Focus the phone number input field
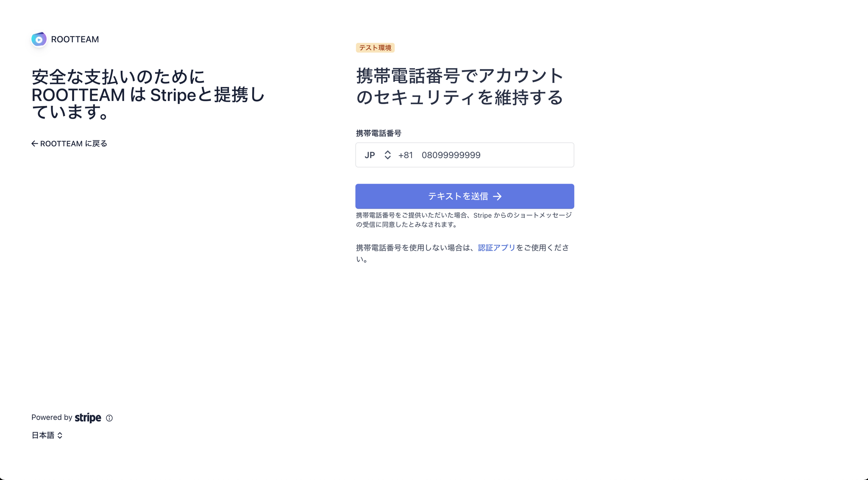 (x=494, y=155)
